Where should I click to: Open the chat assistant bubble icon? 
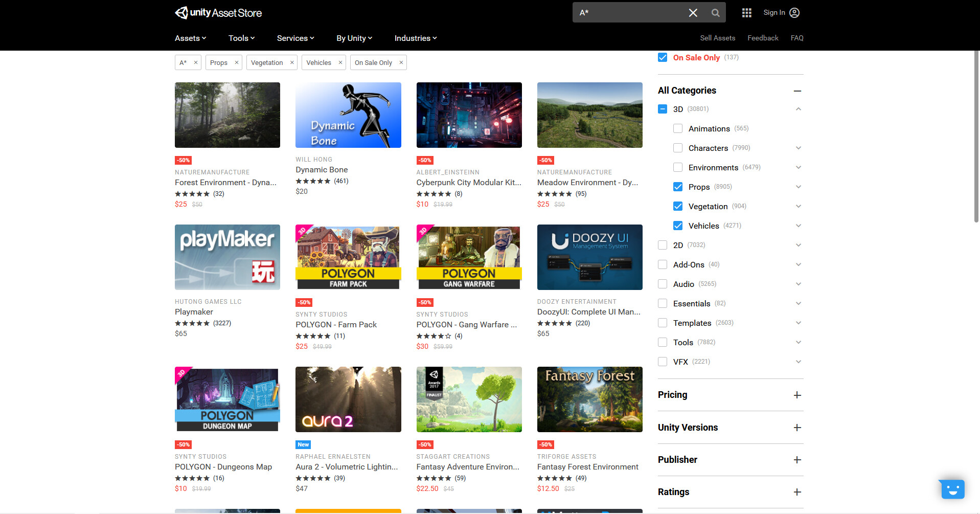(952, 489)
